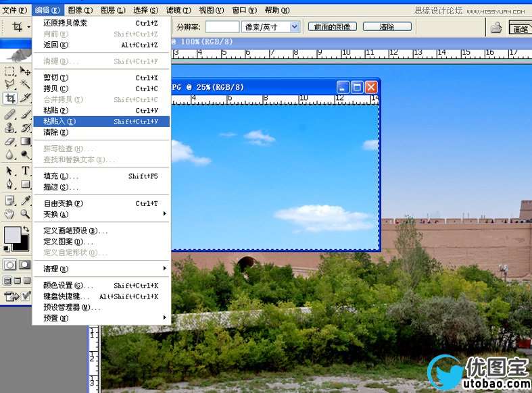
Task: Select the Horizontal Type tool
Action: click(25, 171)
